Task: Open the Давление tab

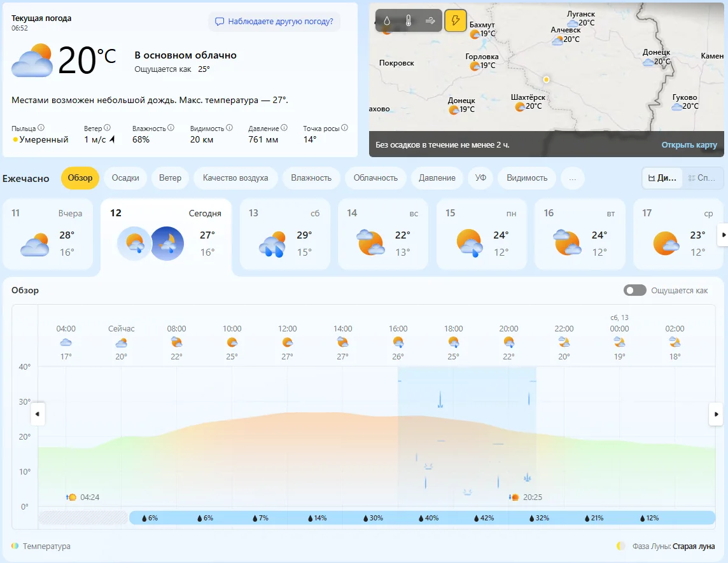Action: 437,178
